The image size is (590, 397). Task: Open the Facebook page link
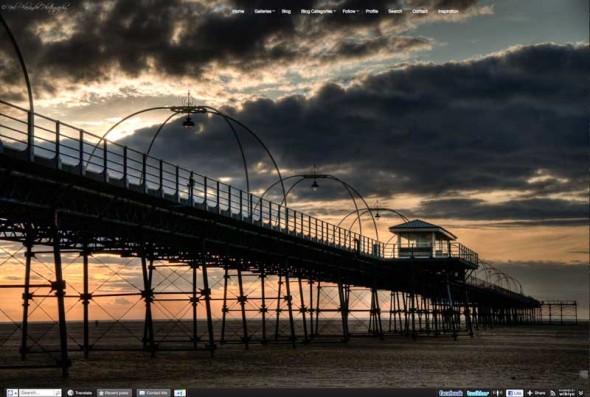(x=450, y=393)
